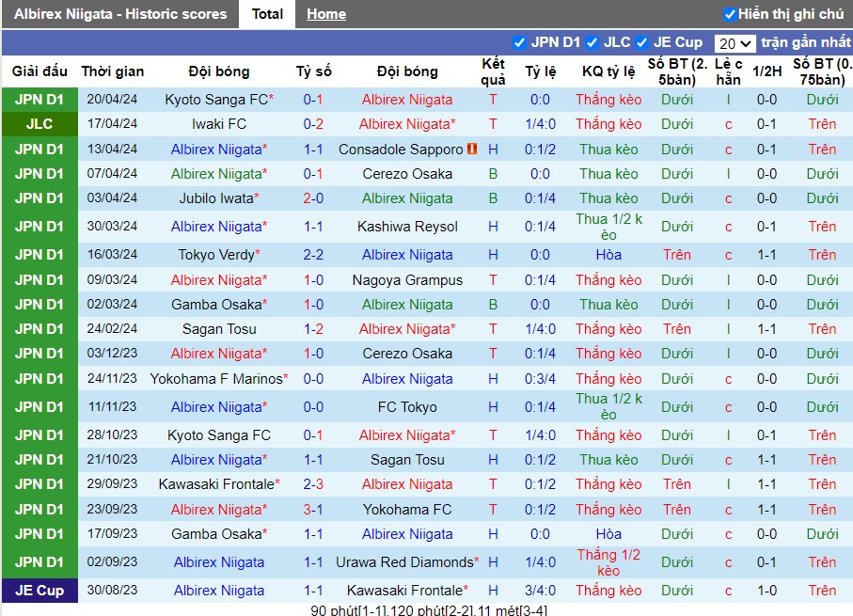Open the Iwaki FC team link

(219, 124)
